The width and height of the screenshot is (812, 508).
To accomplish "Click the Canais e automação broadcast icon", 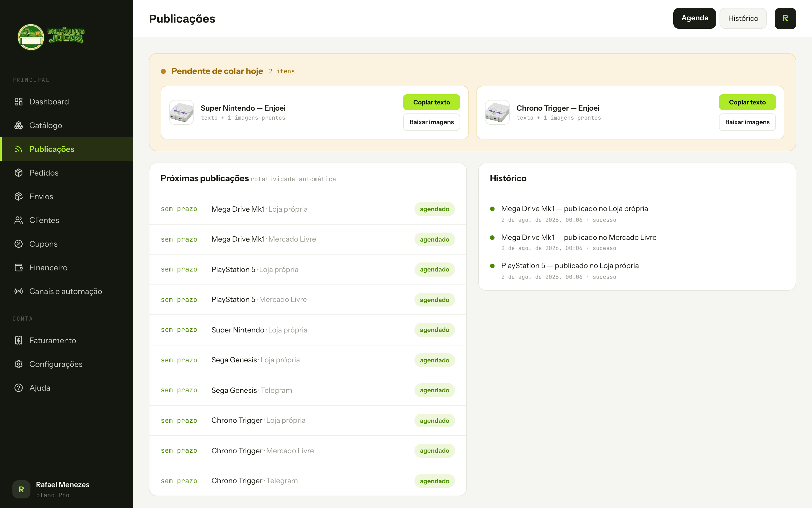I will pyautogui.click(x=18, y=291).
